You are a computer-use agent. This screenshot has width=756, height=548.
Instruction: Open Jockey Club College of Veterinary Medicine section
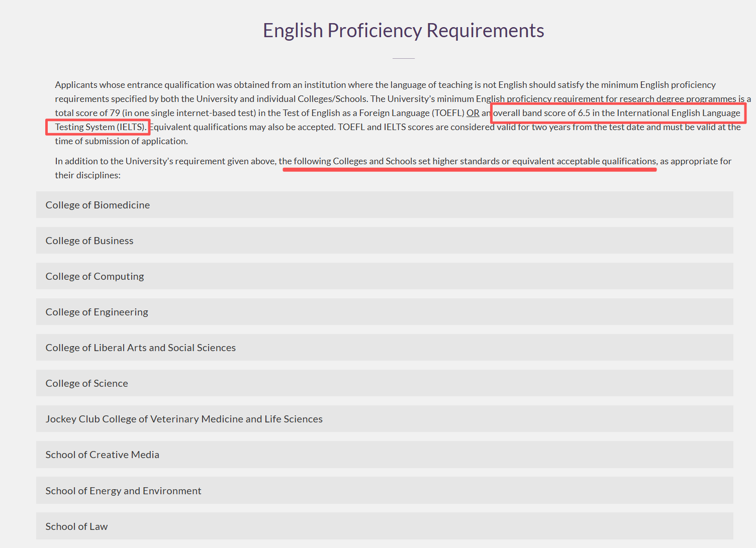click(x=385, y=418)
